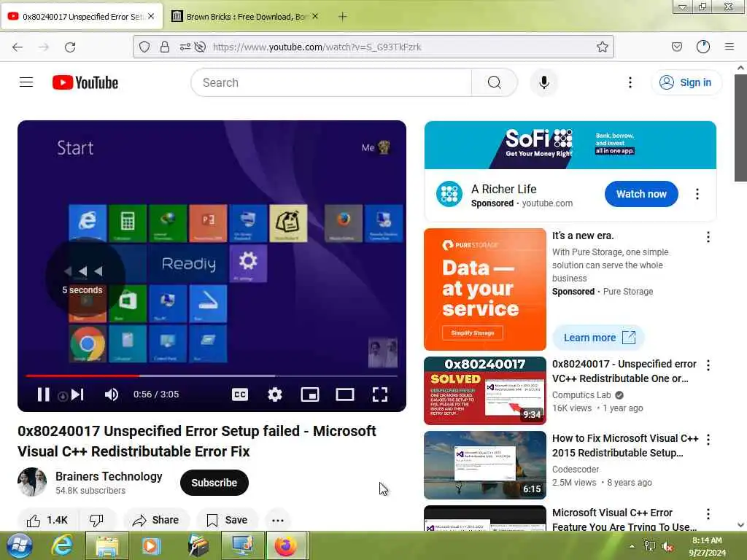Open YouTube guide hamburger menu
Screen dimensions: 747x560
point(26,82)
